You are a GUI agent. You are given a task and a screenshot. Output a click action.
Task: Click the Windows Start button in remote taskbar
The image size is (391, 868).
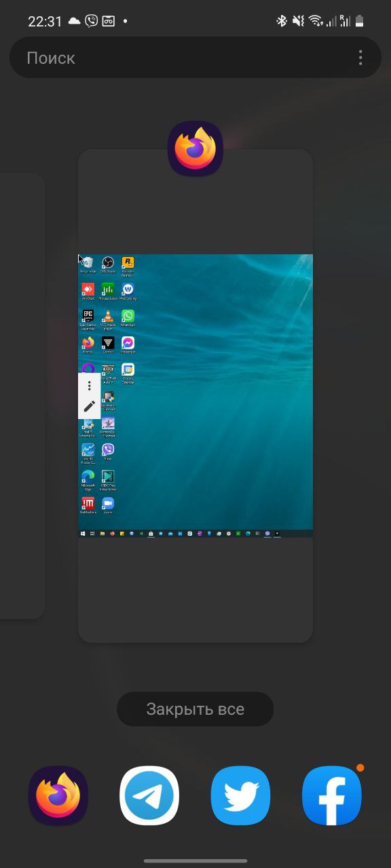[83, 534]
